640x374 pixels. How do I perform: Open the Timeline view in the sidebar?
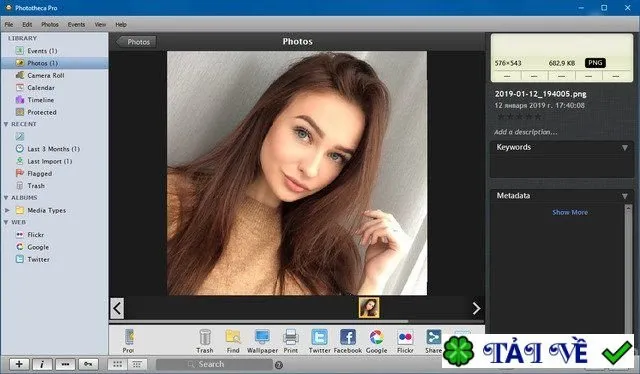click(35, 100)
